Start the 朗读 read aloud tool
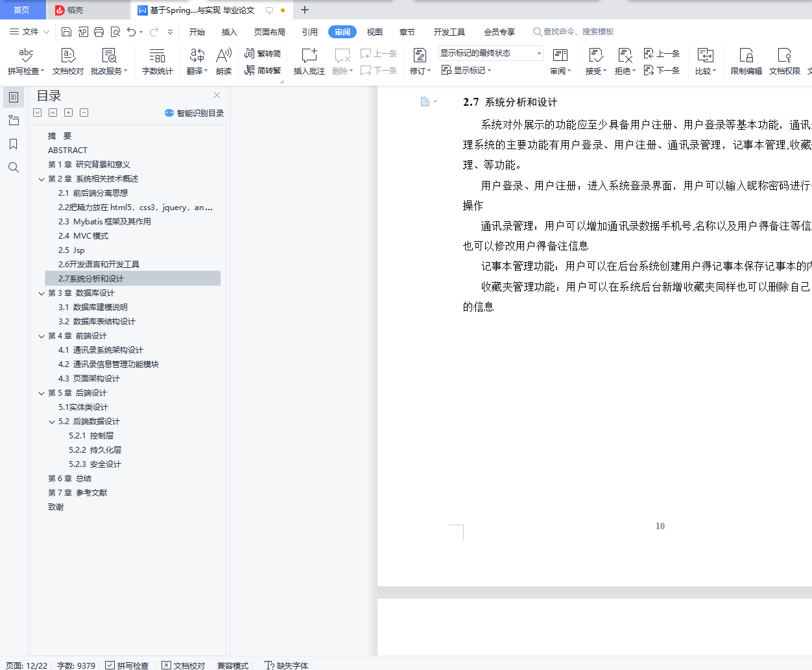812x670 pixels. point(224,62)
